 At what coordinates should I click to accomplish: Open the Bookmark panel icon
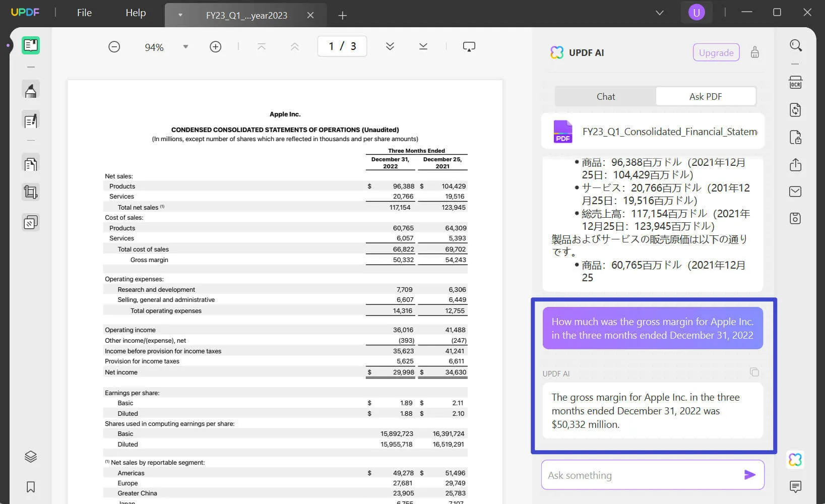pos(31,487)
